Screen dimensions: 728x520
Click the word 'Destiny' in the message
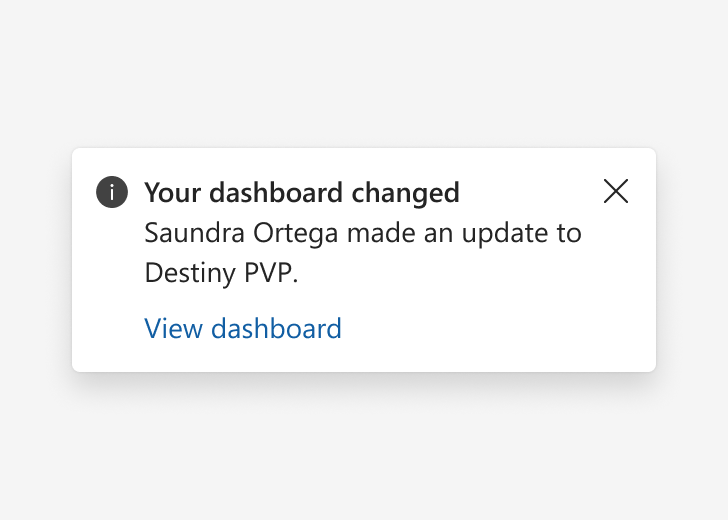[190, 273]
